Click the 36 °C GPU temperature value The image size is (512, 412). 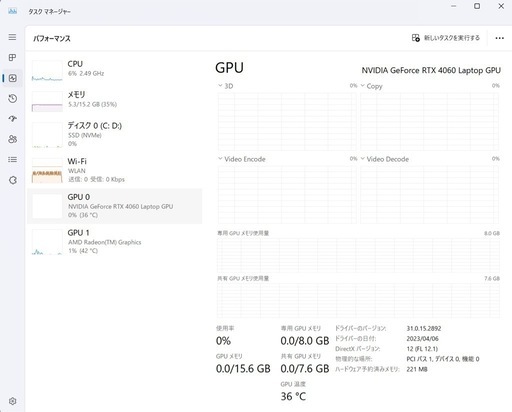pyautogui.click(x=293, y=397)
